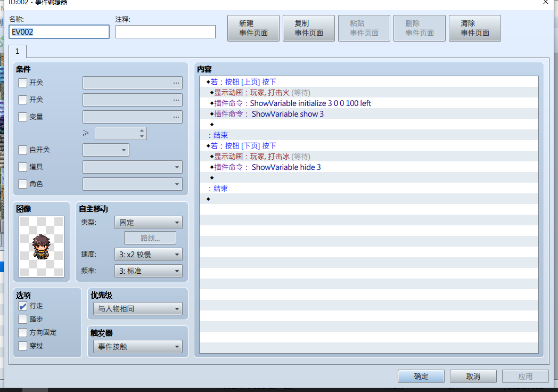Click the 注释 note input field
558x392 pixels.
click(x=166, y=31)
